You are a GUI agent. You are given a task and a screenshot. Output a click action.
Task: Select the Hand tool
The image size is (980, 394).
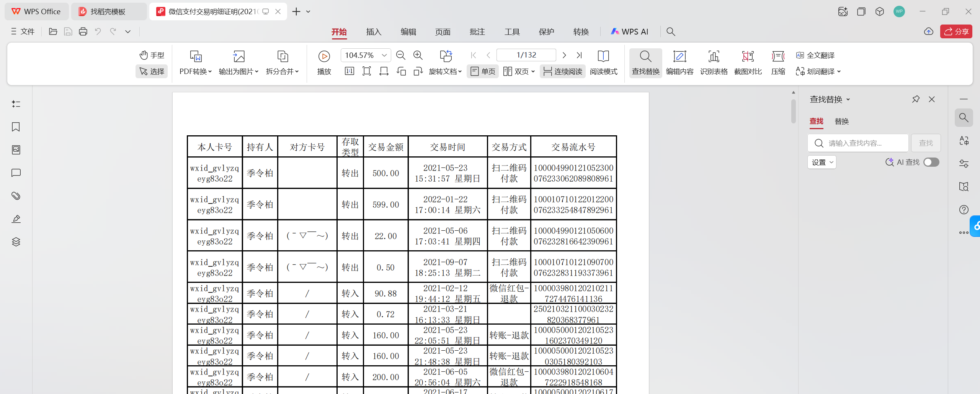[x=152, y=55]
